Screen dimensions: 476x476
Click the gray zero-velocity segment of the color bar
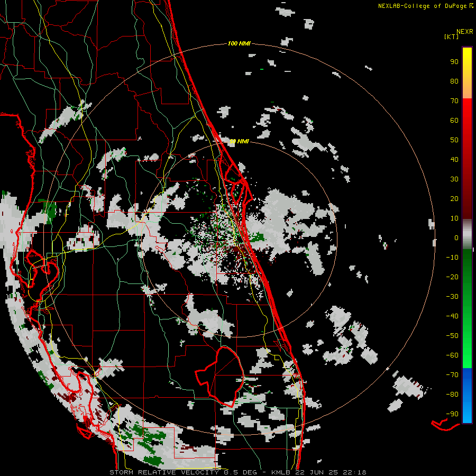(x=467, y=234)
